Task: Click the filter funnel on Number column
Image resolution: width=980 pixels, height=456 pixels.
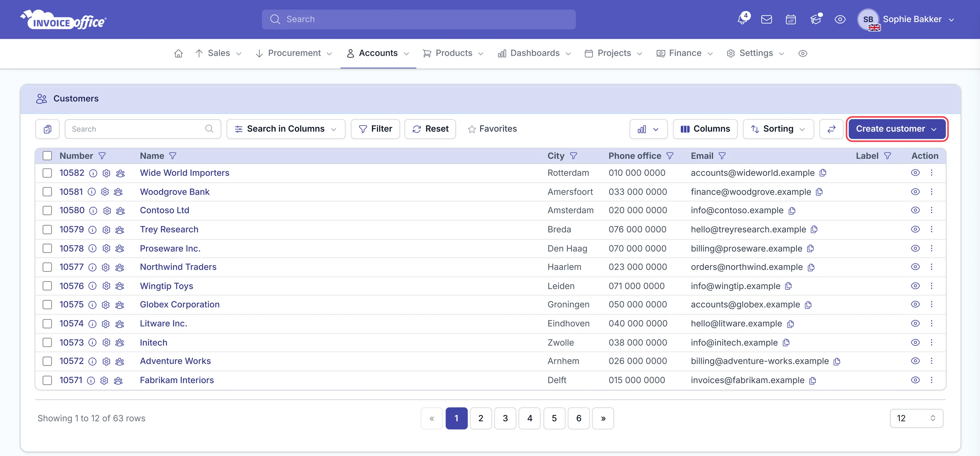Action: pyautogui.click(x=102, y=156)
